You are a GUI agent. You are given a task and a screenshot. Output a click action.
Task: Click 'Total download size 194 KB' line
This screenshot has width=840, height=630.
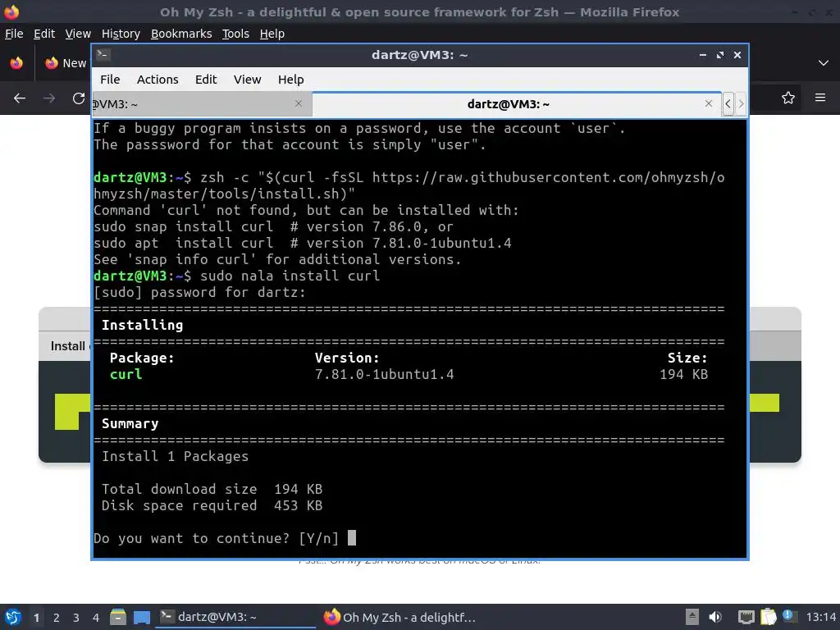coord(212,489)
